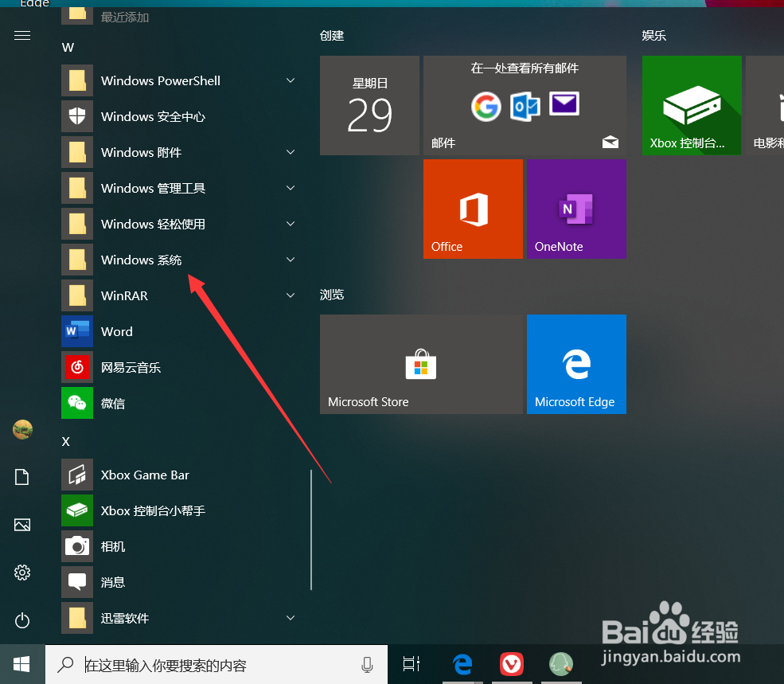Click the 浏览 tile group title

click(332, 295)
